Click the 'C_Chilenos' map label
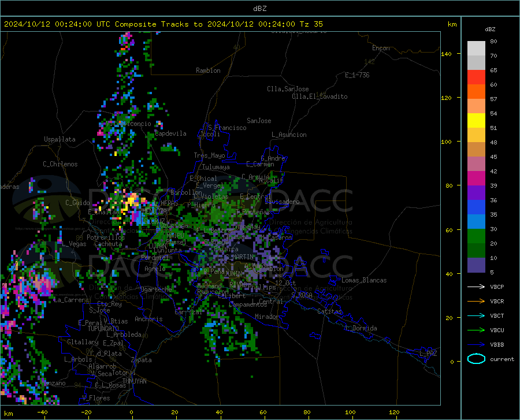This screenshot has height=420, width=520. coord(60,164)
